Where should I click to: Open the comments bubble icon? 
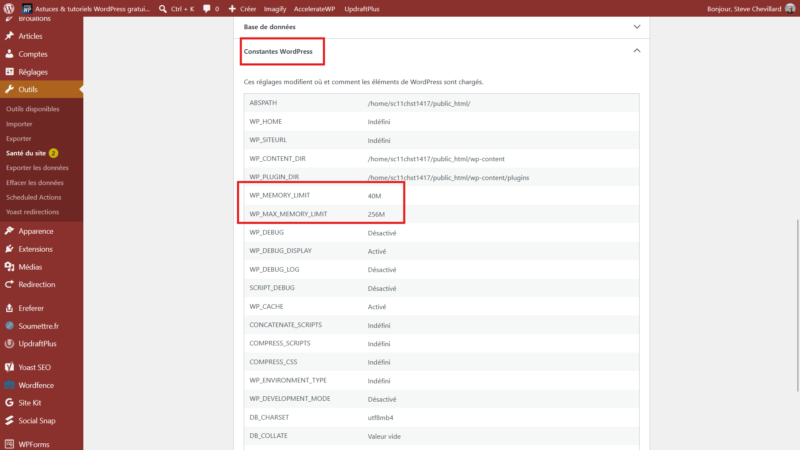(x=207, y=9)
